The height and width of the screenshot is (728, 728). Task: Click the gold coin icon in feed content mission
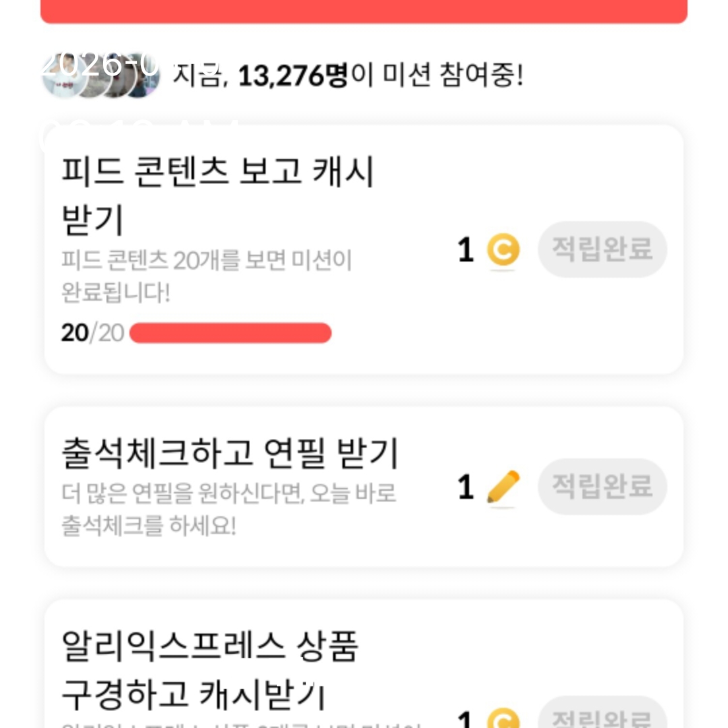[x=503, y=250]
